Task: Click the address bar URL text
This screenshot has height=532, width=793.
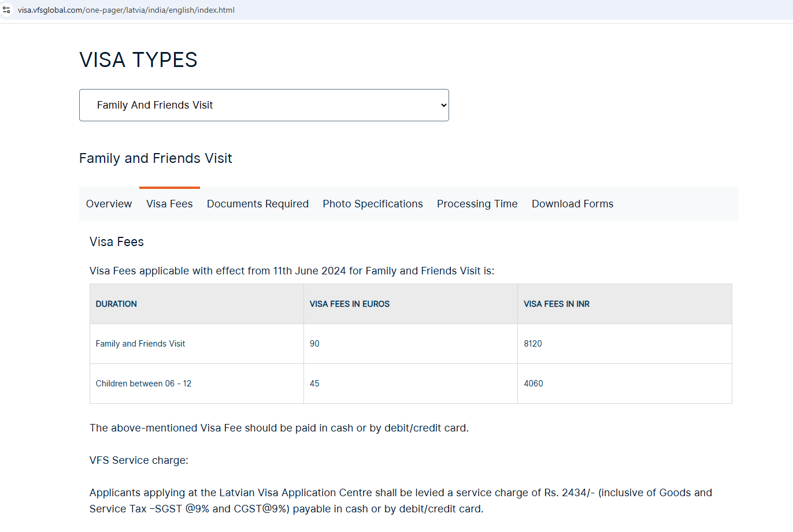Action: (126, 10)
